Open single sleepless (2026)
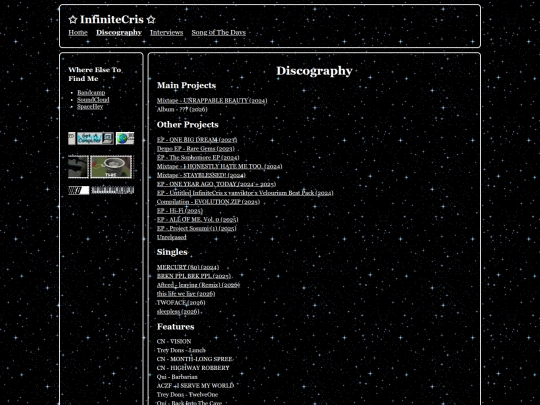This screenshot has height=405, width=540. coord(178,312)
